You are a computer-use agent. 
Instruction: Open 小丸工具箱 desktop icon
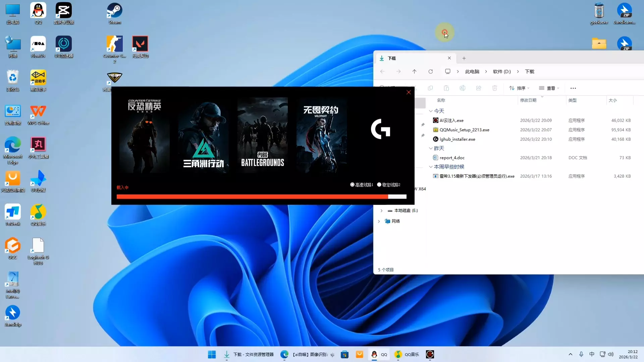tap(38, 148)
